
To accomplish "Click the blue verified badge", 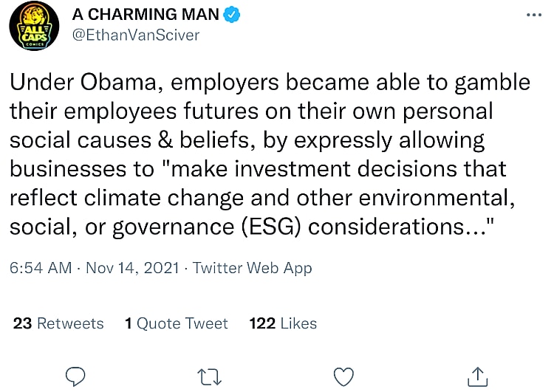I will [233, 14].
